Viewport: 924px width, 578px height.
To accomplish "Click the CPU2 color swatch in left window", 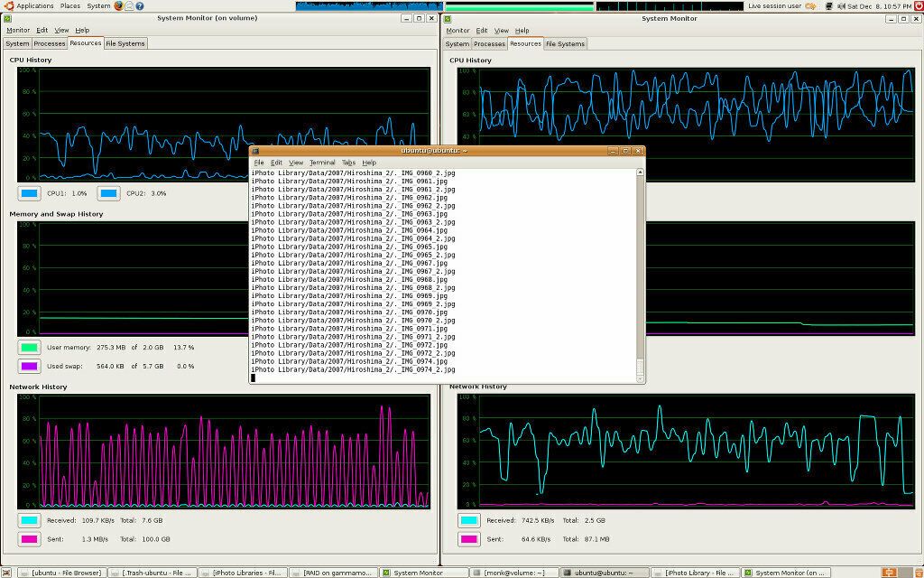I will (108, 193).
